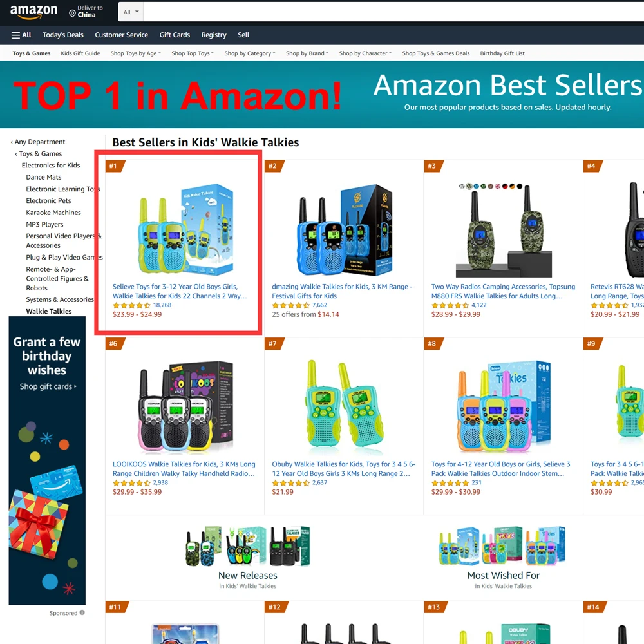
Task: Click star rating of Obuby Walkie Talkies
Action: click(291, 482)
